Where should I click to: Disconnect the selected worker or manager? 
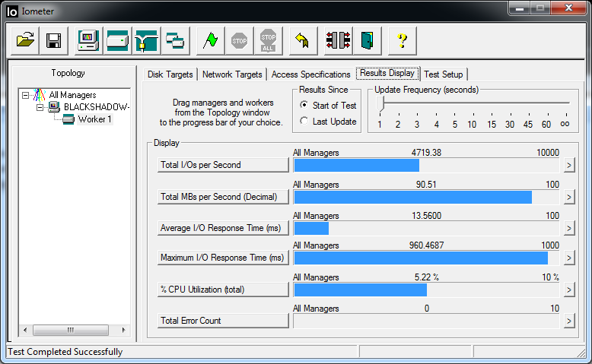339,40
